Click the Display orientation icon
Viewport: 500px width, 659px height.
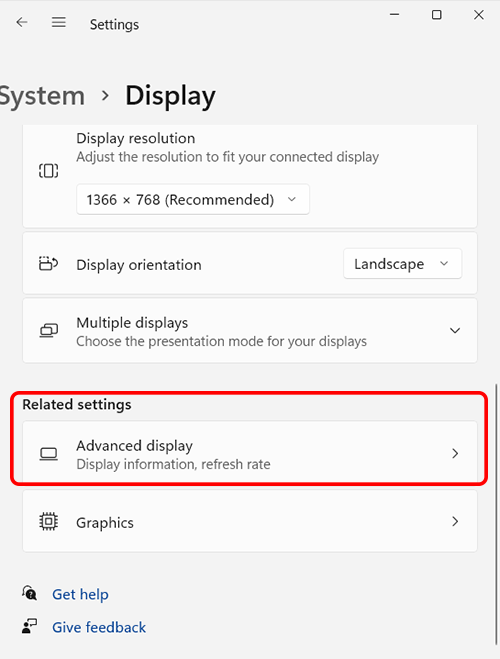pos(48,264)
